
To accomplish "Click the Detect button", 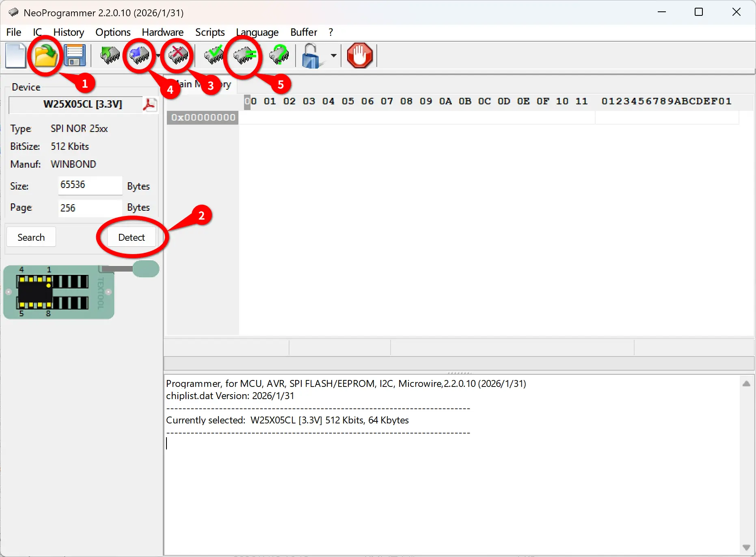I will (132, 237).
